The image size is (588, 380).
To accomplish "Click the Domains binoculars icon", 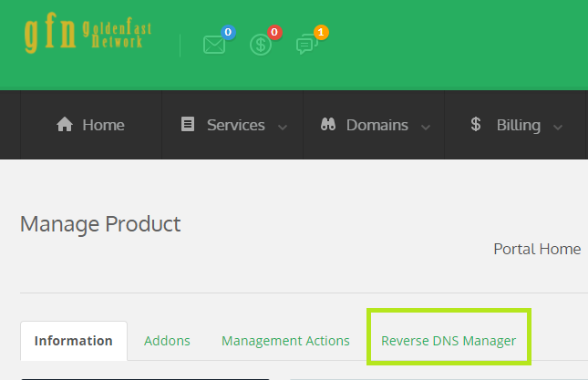I will (x=328, y=125).
